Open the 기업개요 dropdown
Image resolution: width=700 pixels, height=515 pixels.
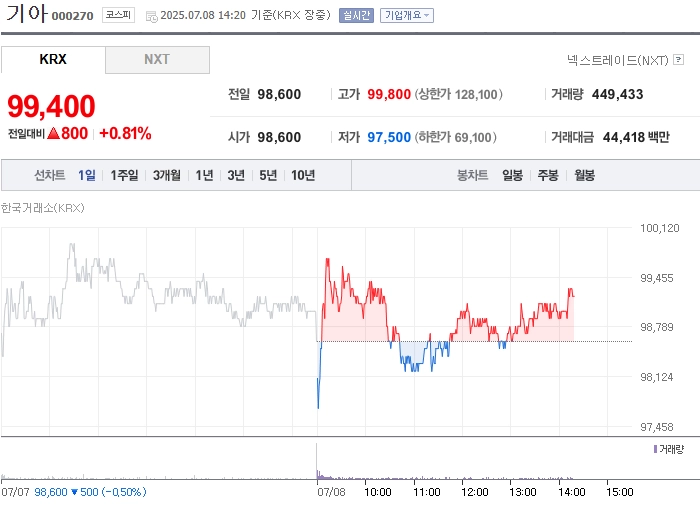click(x=407, y=16)
